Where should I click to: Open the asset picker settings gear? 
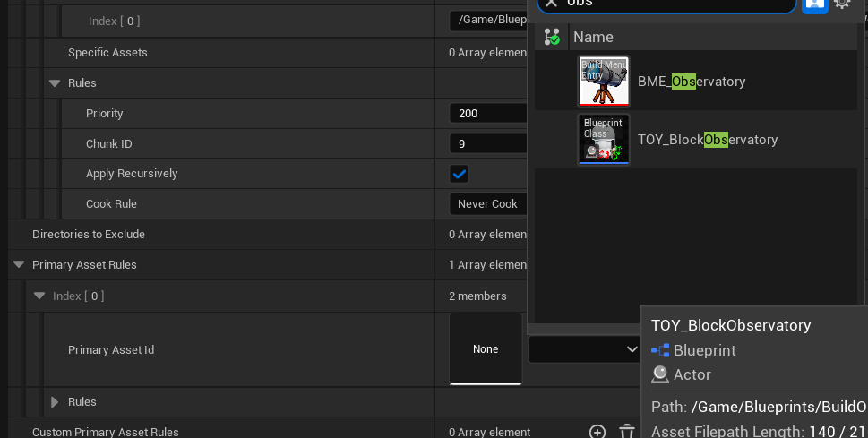click(842, 3)
